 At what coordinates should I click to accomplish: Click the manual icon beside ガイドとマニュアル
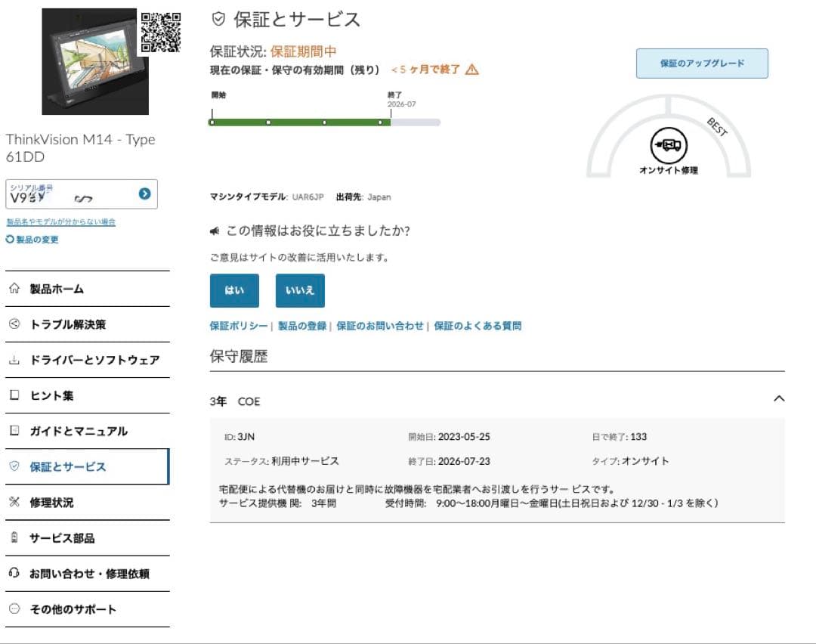tap(14, 431)
